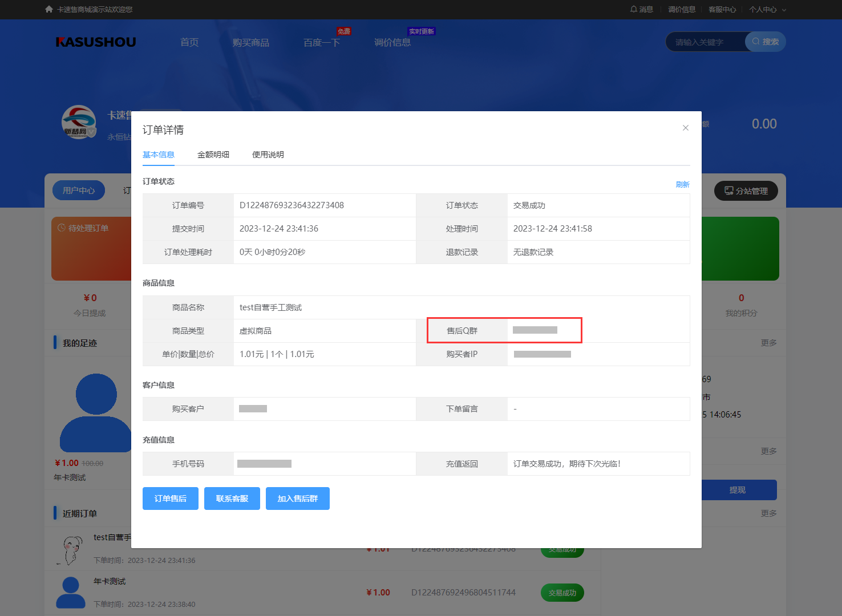Click 交易成功 badge on 年卡测试 order
The height and width of the screenshot is (616, 842).
click(562, 593)
